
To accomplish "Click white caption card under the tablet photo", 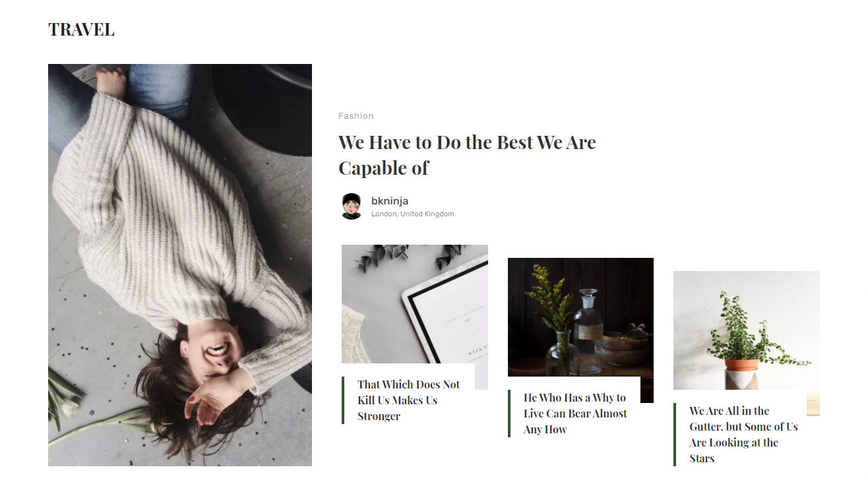I will [408, 394].
